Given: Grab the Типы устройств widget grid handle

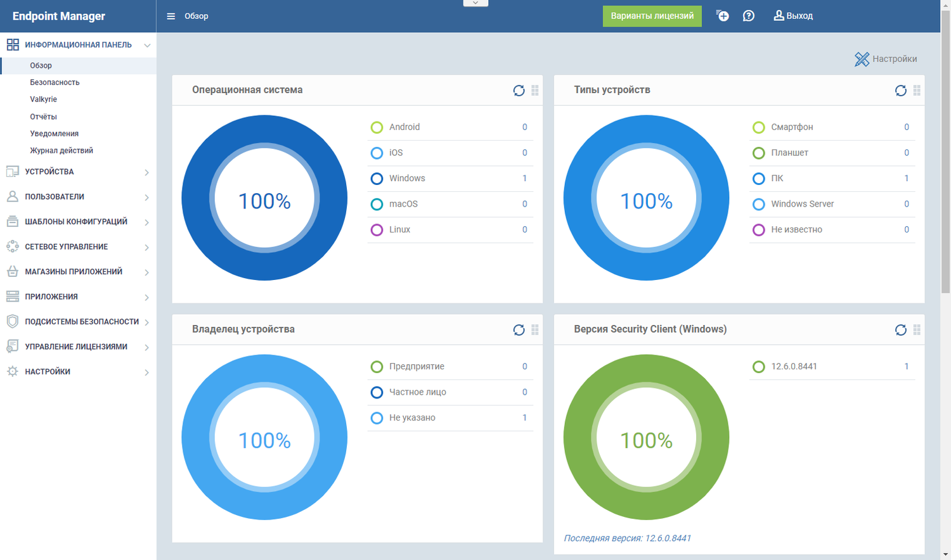Looking at the screenshot, I should [x=917, y=91].
